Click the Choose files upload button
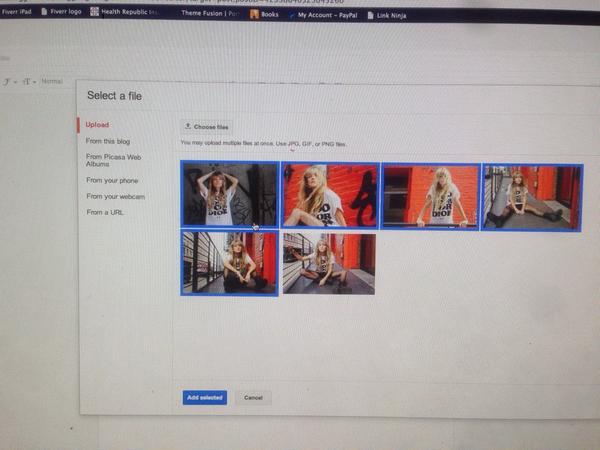 click(207, 127)
